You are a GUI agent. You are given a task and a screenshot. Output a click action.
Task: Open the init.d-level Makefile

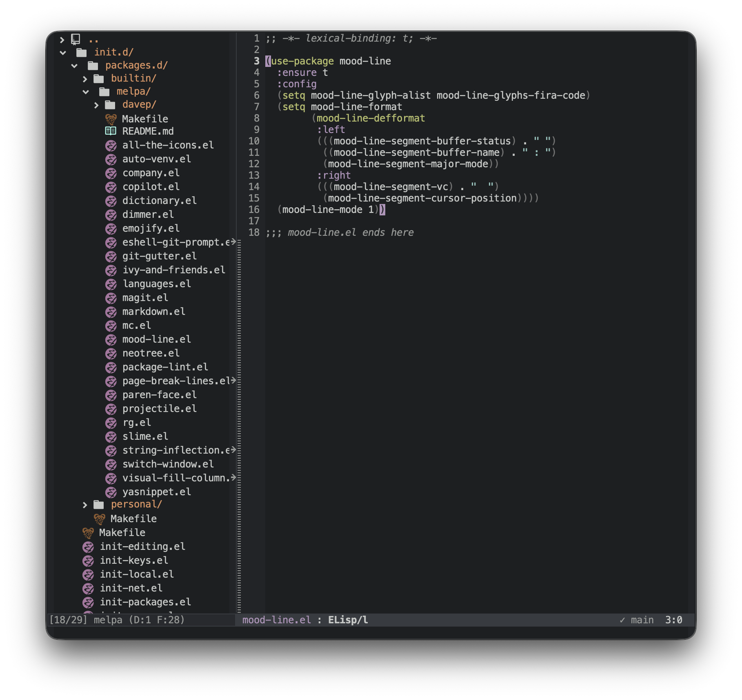click(122, 533)
